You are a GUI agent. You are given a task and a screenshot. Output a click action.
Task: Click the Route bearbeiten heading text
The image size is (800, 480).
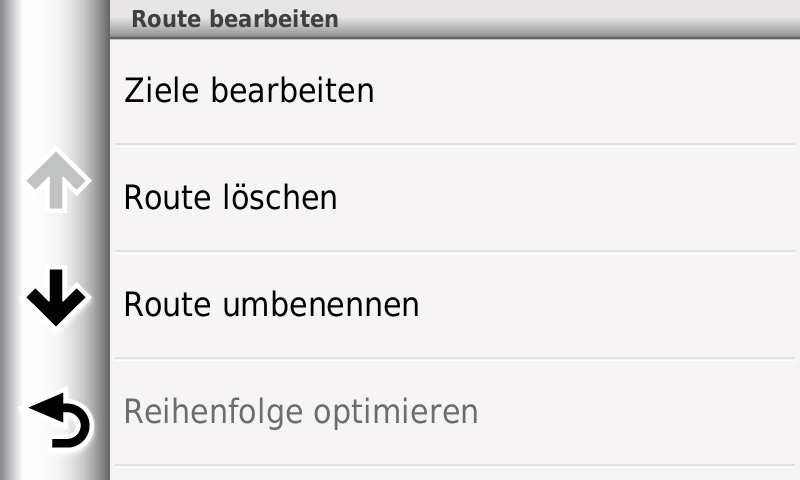pyautogui.click(x=234, y=18)
